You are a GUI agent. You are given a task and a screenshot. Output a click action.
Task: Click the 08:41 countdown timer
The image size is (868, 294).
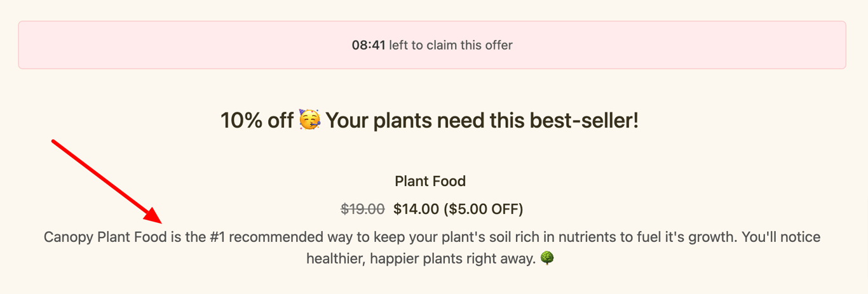point(369,45)
